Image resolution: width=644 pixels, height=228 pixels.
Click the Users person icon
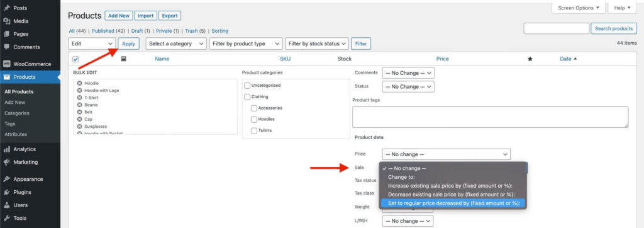[6, 205]
